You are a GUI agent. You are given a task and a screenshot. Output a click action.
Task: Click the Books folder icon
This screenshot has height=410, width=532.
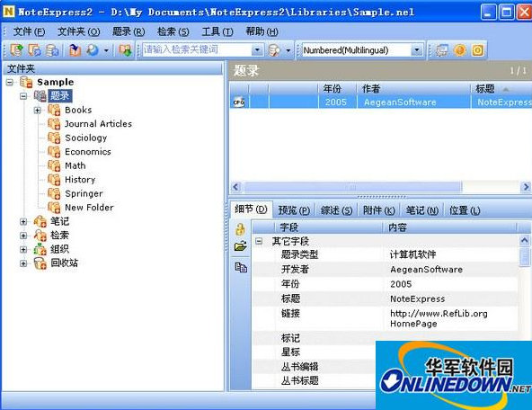54,110
